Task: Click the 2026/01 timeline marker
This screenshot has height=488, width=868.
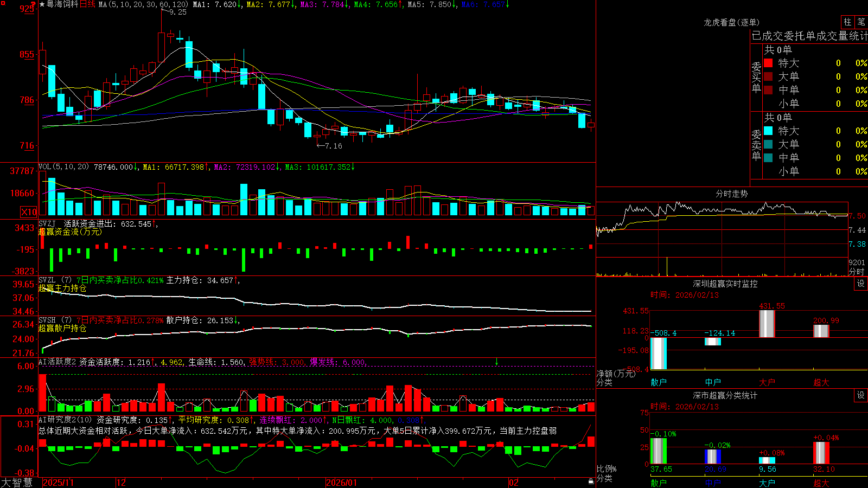Action: tap(342, 483)
